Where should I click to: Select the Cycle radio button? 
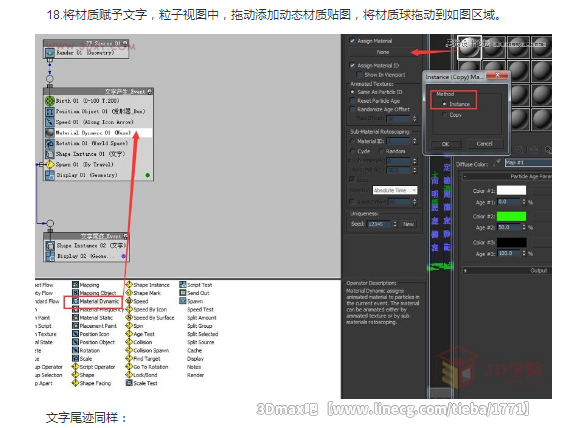point(352,151)
